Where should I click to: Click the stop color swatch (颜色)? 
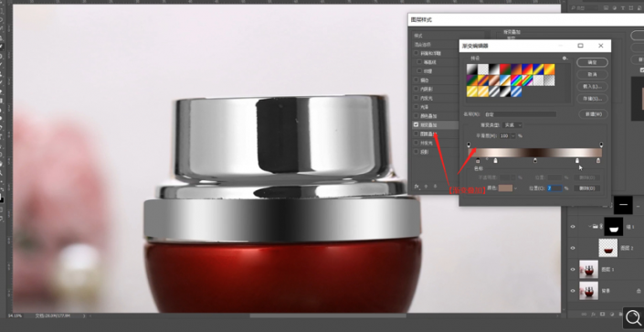point(505,188)
